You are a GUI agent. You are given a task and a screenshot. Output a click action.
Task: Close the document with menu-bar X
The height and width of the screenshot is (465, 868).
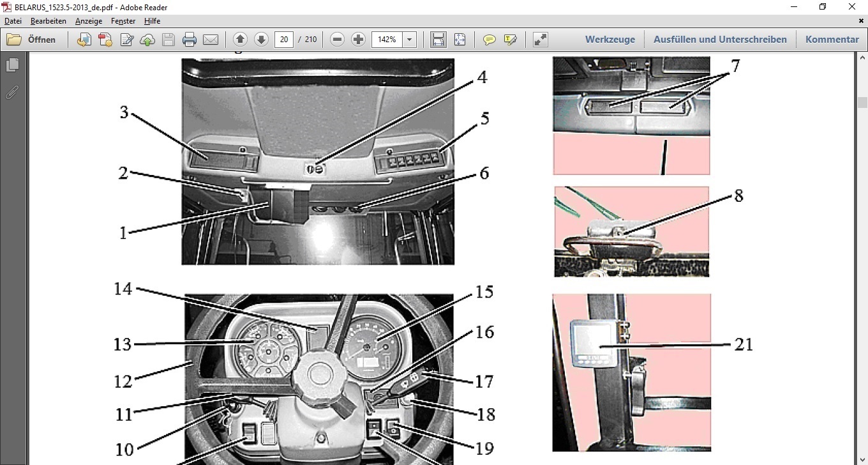pyautogui.click(x=862, y=21)
